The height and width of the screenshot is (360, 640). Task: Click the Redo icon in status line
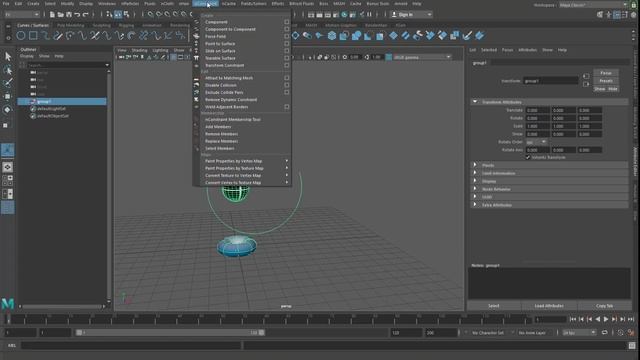click(85, 15)
